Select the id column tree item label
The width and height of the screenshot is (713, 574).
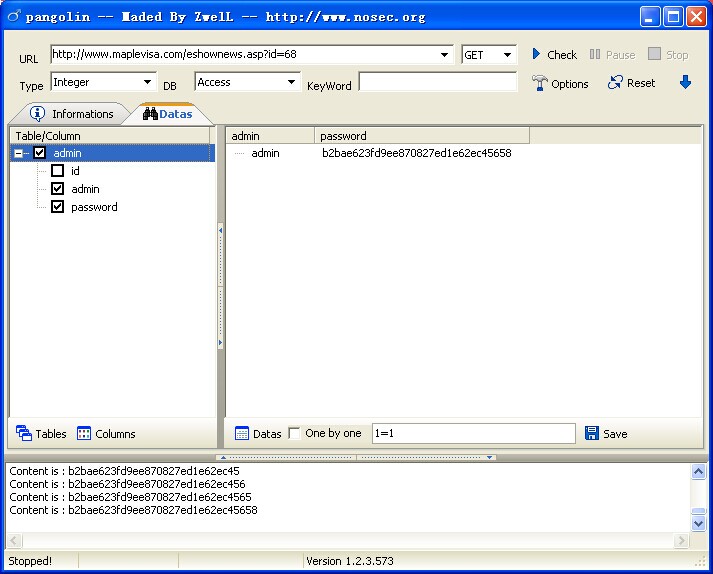click(x=75, y=171)
